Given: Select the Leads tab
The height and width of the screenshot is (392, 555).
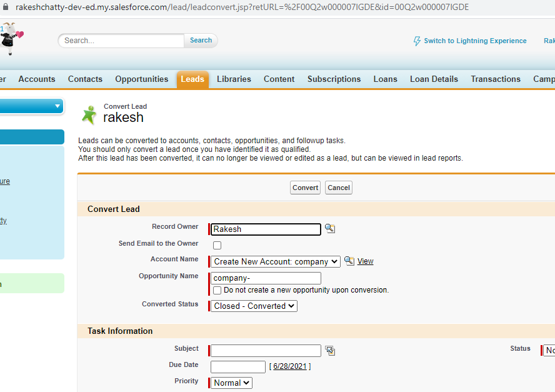Looking at the screenshot, I should click(192, 79).
